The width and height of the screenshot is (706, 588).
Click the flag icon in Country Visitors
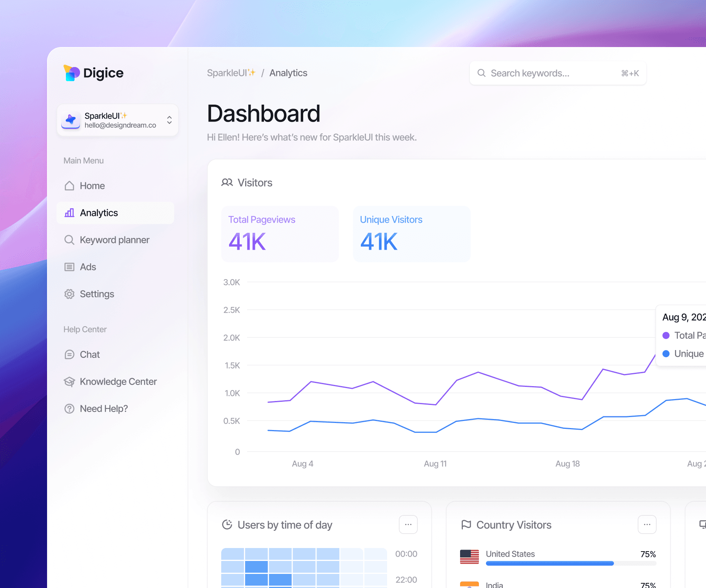[466, 524]
